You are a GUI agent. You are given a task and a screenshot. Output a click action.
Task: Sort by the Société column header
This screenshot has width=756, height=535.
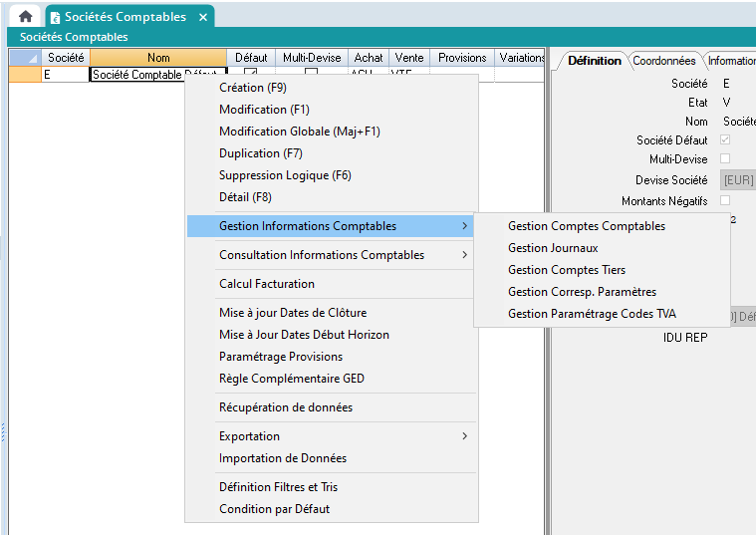pyautogui.click(x=66, y=58)
